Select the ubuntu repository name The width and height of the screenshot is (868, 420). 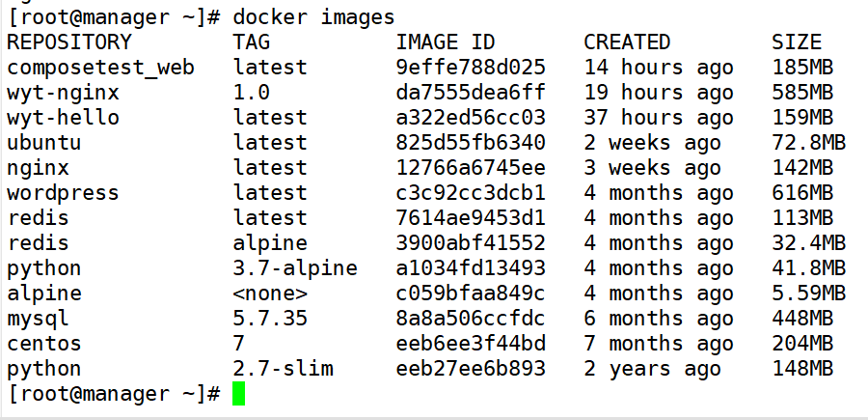pos(44,142)
